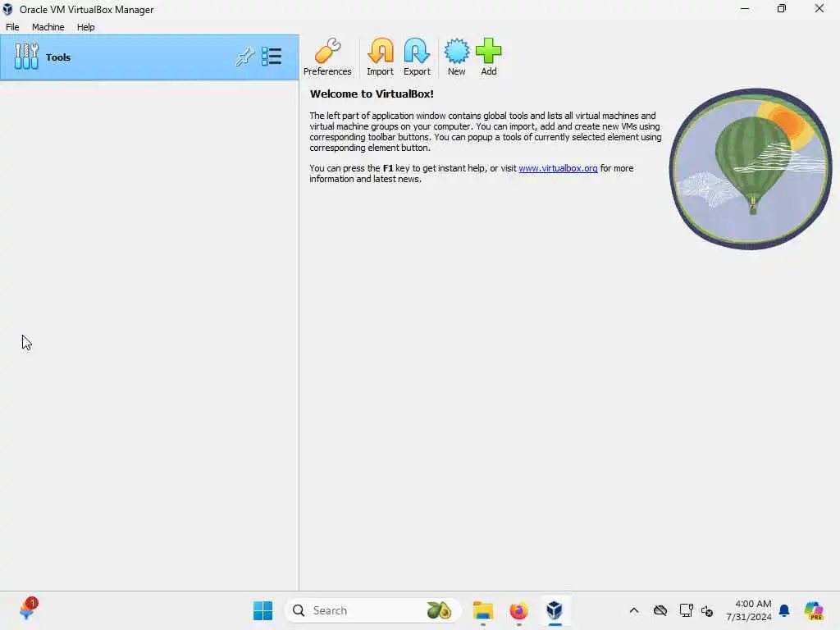Show hidden system tray icons
The height and width of the screenshot is (630, 840).
coord(634,610)
